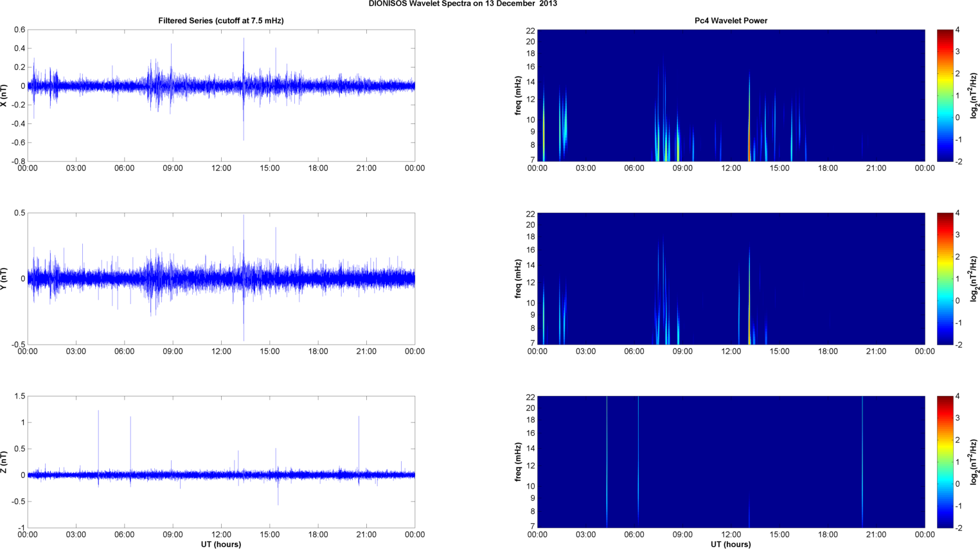Click the Z (nT) axis label
This screenshot has width=980, height=549.
click(4, 462)
